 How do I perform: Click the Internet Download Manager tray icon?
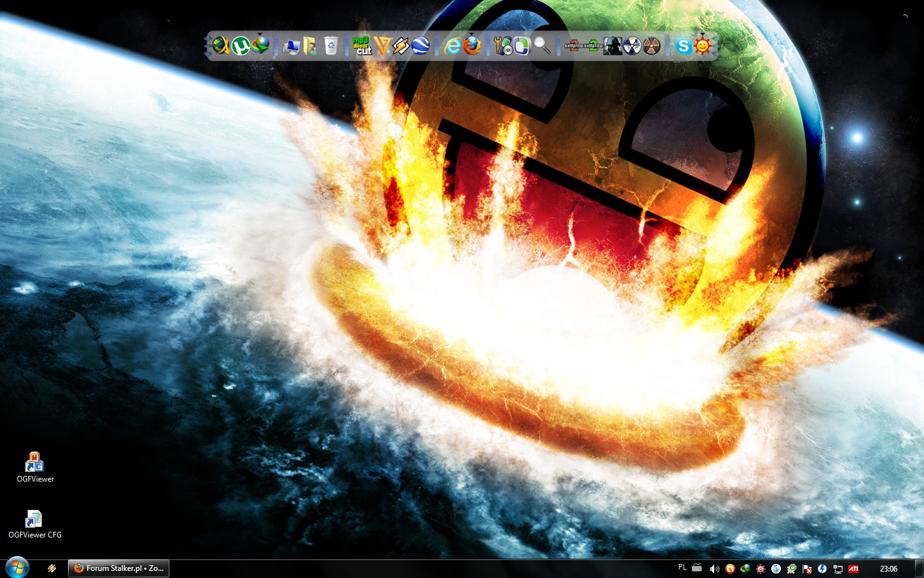click(x=745, y=568)
